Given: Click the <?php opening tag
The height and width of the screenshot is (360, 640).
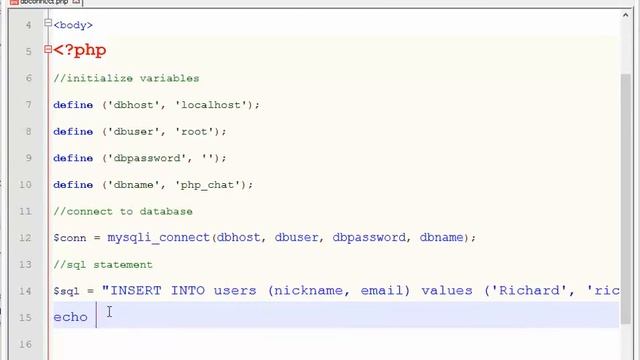Looking at the screenshot, I should 80,50.
